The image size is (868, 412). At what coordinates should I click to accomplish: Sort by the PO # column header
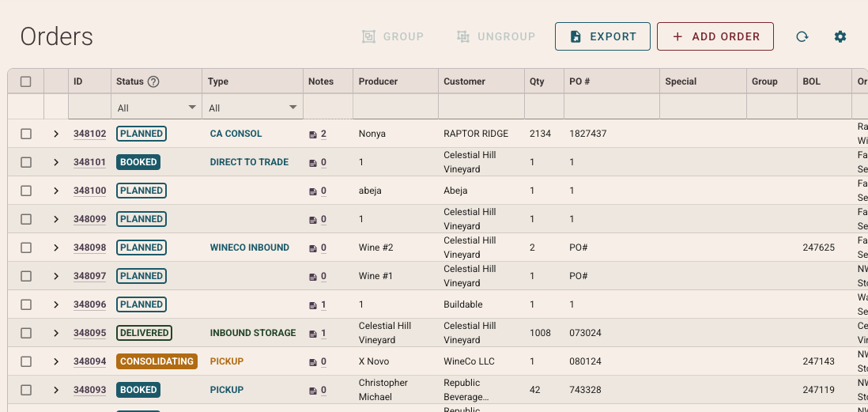(x=579, y=81)
